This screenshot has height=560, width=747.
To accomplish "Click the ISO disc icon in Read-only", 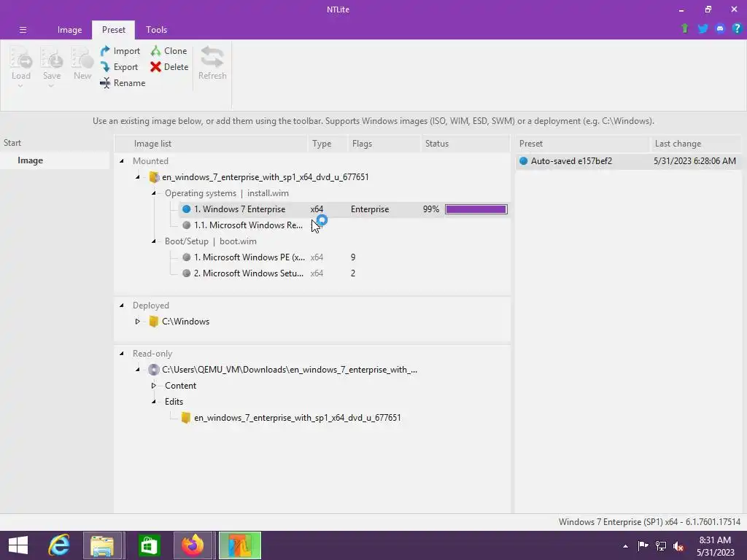I will click(x=153, y=370).
